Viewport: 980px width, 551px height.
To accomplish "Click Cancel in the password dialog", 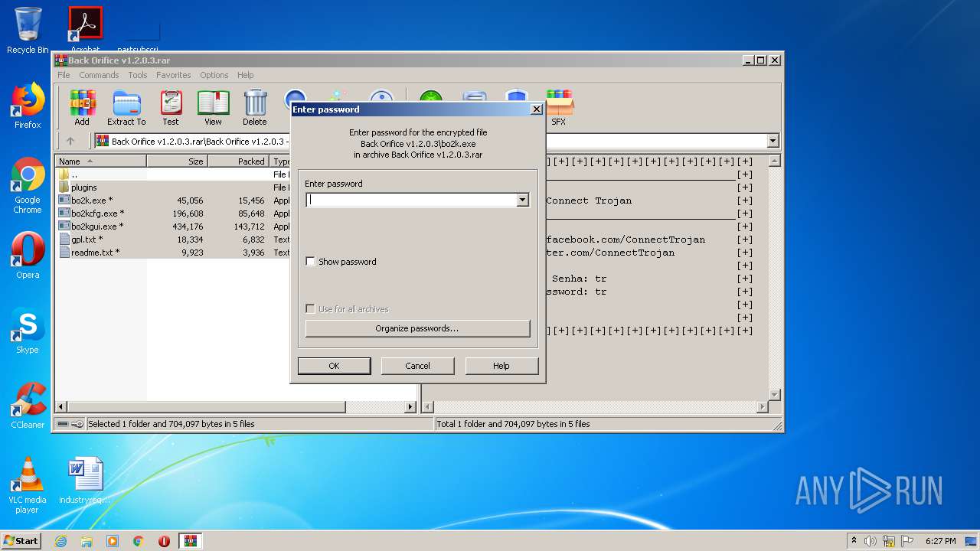I will pos(417,366).
